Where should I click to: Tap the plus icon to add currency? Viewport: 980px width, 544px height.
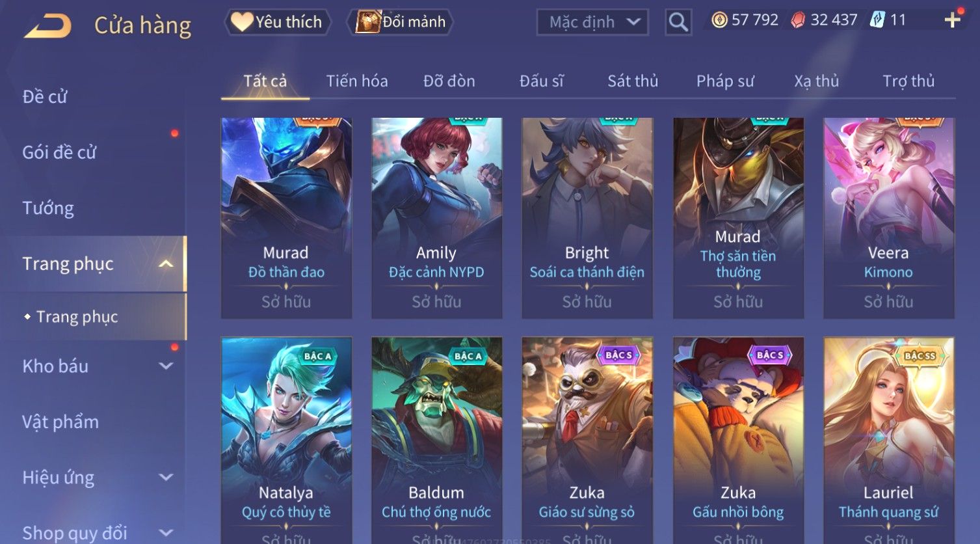coord(953,20)
